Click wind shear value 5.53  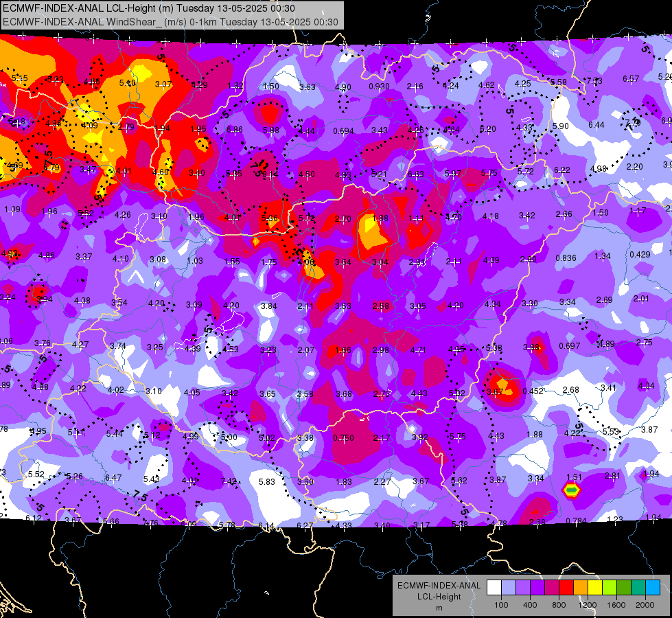[611, 431]
